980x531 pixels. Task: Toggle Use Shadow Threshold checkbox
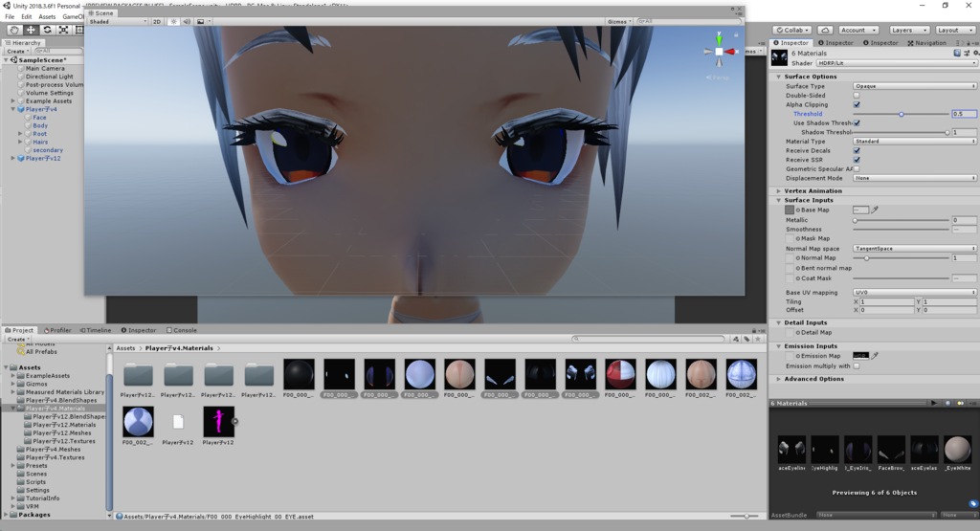857,123
